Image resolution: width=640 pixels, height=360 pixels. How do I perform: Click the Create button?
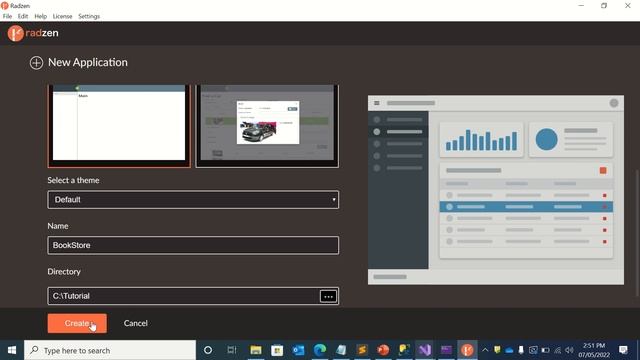77,323
